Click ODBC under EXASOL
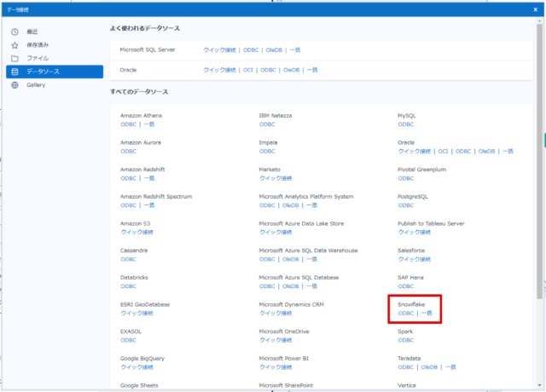The width and height of the screenshot is (546, 392). [x=129, y=340]
